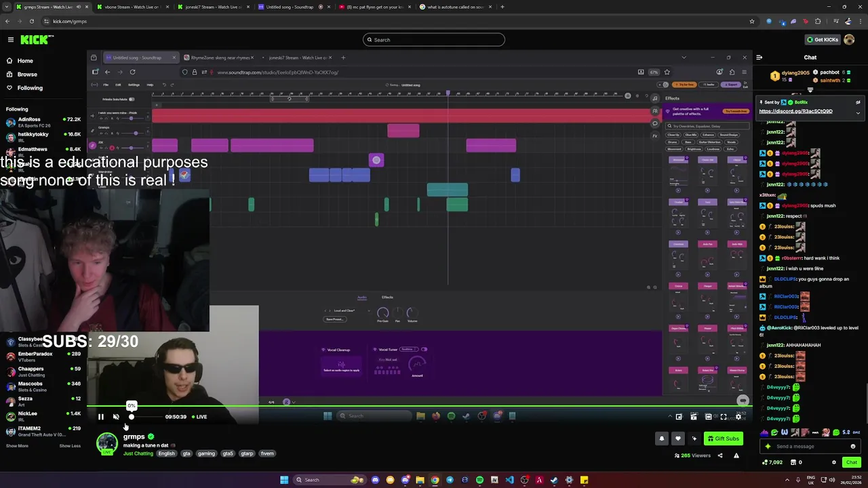The height and width of the screenshot is (488, 868).
Task: Open Chrome three-dot menu
Action: coord(859,21)
